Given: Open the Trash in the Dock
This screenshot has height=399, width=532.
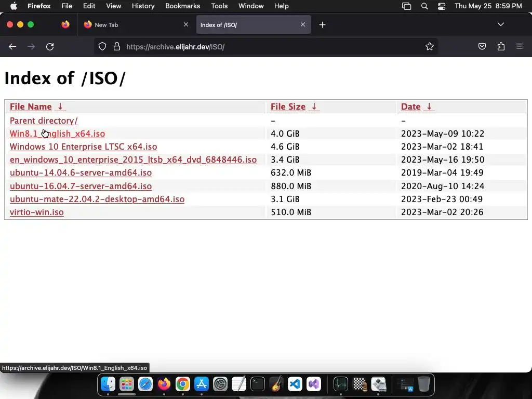Looking at the screenshot, I should [424, 384].
